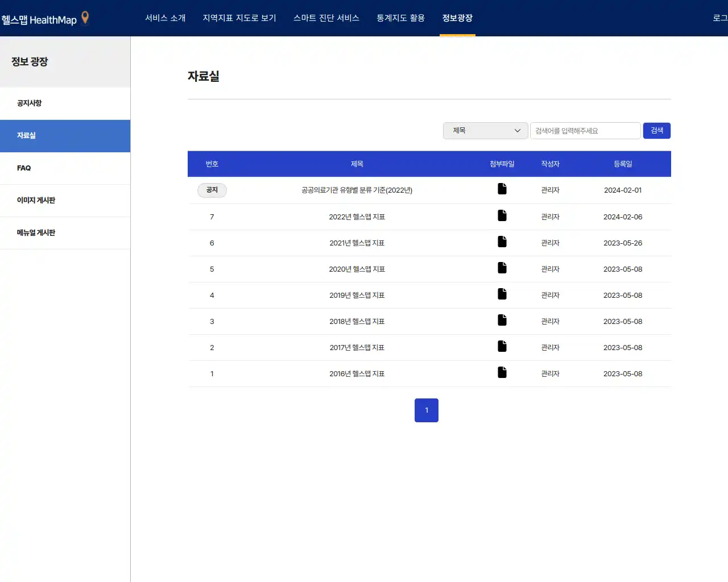
Task: Expand the search category selector
Action: 485,131
